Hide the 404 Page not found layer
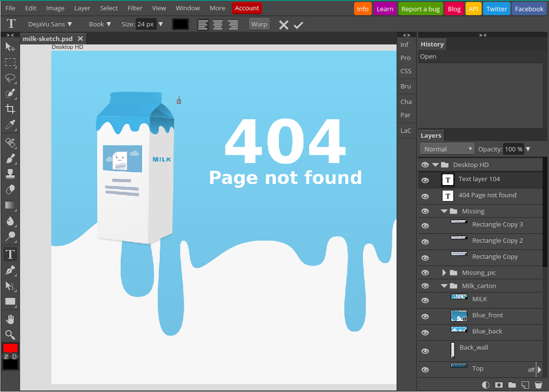The height and width of the screenshot is (392, 549). (x=425, y=197)
